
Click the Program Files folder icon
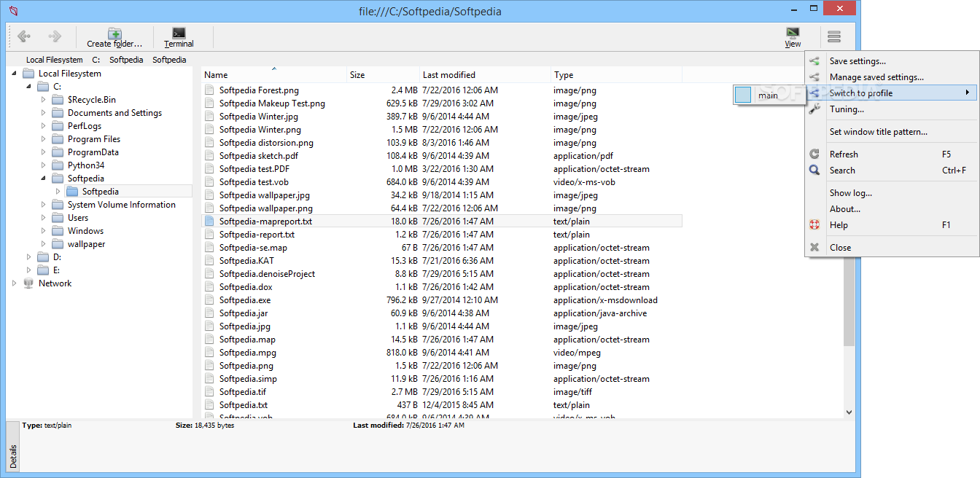[x=58, y=139]
